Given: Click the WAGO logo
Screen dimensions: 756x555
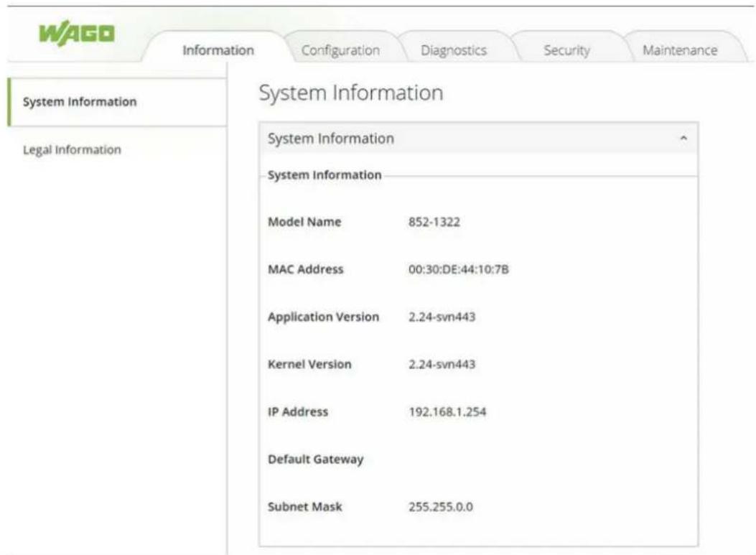Looking at the screenshot, I should [77, 34].
